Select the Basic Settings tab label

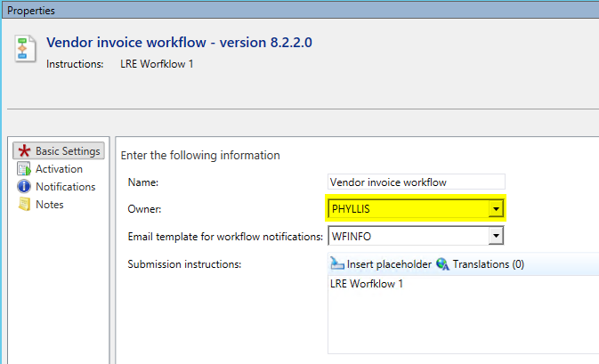point(68,151)
